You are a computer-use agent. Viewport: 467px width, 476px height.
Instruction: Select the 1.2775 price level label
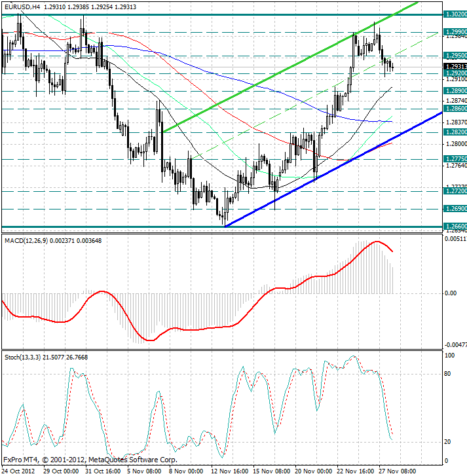pos(455,159)
